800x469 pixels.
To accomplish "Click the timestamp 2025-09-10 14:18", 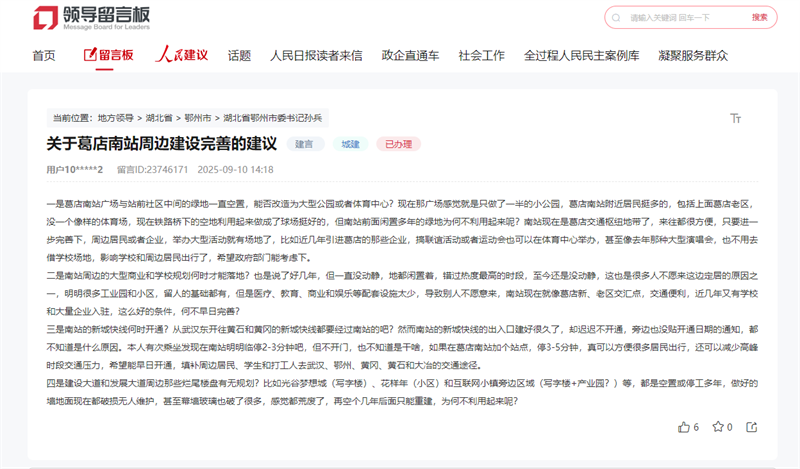I will coord(235,169).
